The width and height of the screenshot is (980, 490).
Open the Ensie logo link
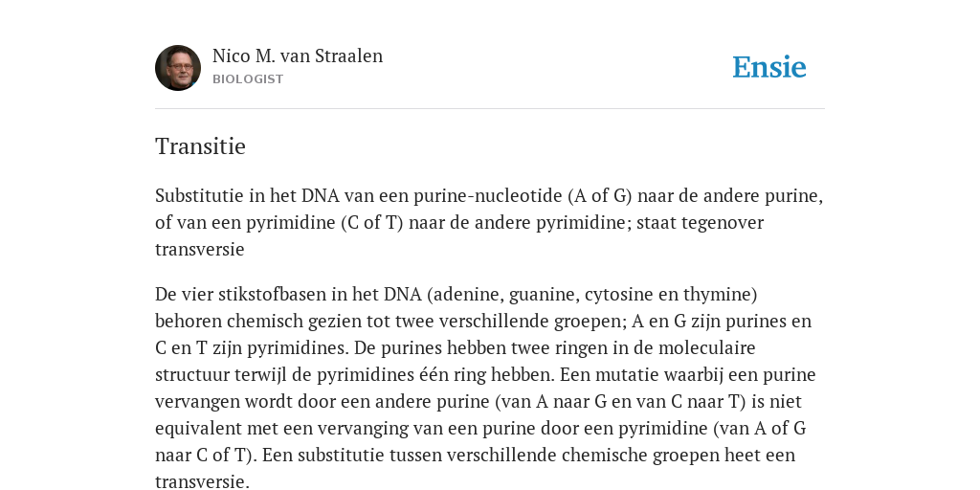click(769, 67)
